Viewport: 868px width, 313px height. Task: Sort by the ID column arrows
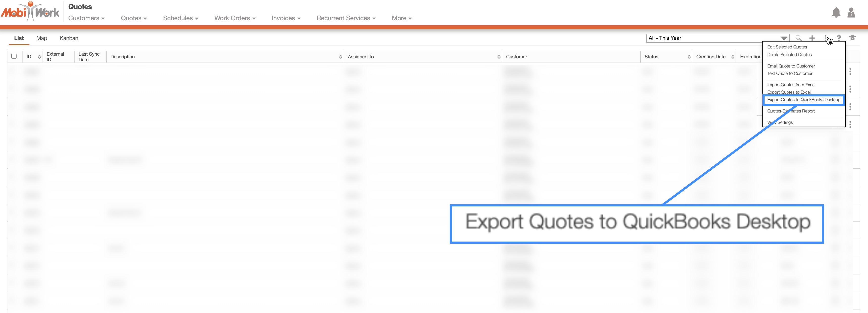tap(39, 57)
